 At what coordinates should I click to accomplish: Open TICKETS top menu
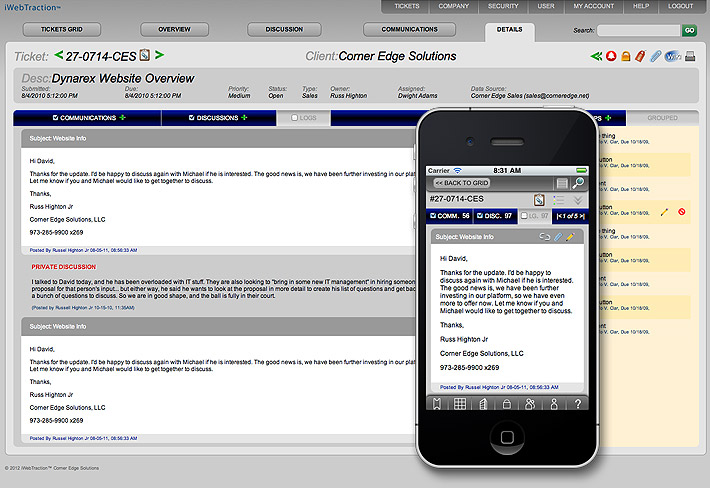[x=407, y=6]
